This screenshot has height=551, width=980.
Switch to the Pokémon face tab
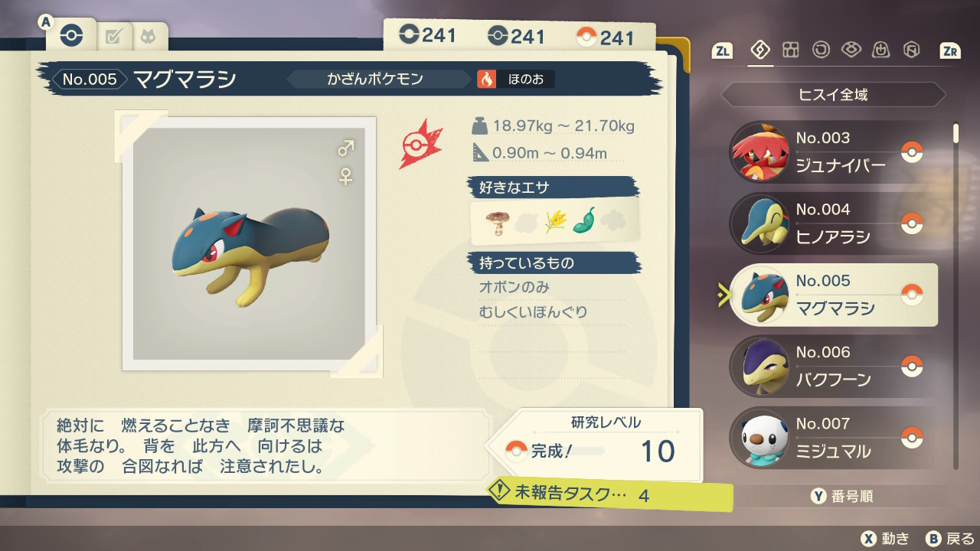click(149, 36)
